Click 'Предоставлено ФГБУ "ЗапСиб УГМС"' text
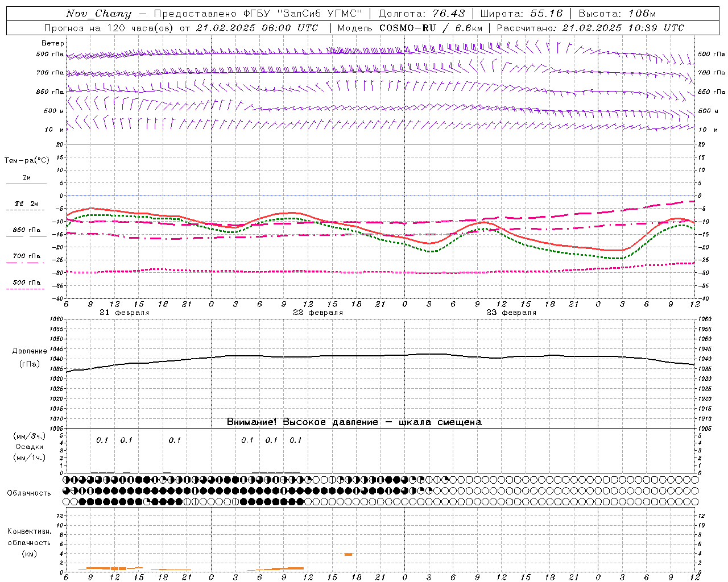 pyautogui.click(x=258, y=14)
